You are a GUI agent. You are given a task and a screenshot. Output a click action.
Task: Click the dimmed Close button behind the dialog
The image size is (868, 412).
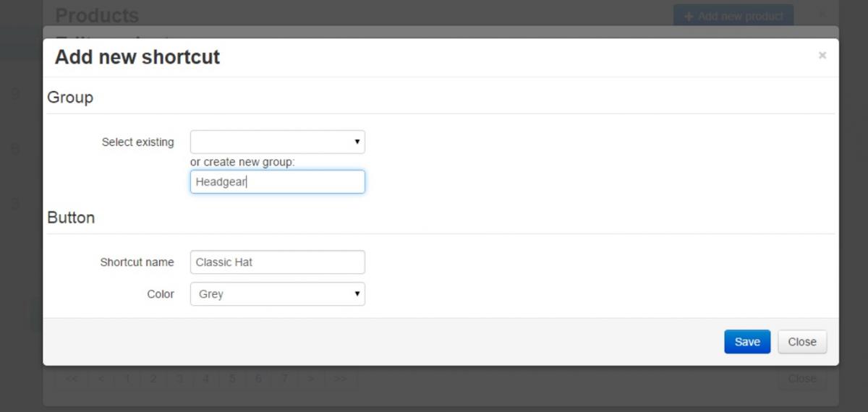pyautogui.click(x=802, y=379)
